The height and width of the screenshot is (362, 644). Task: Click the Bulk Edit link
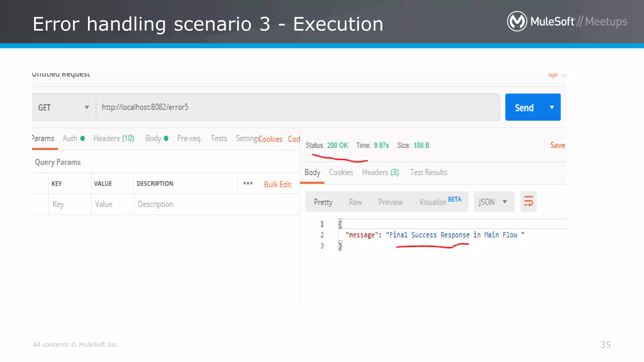click(278, 184)
